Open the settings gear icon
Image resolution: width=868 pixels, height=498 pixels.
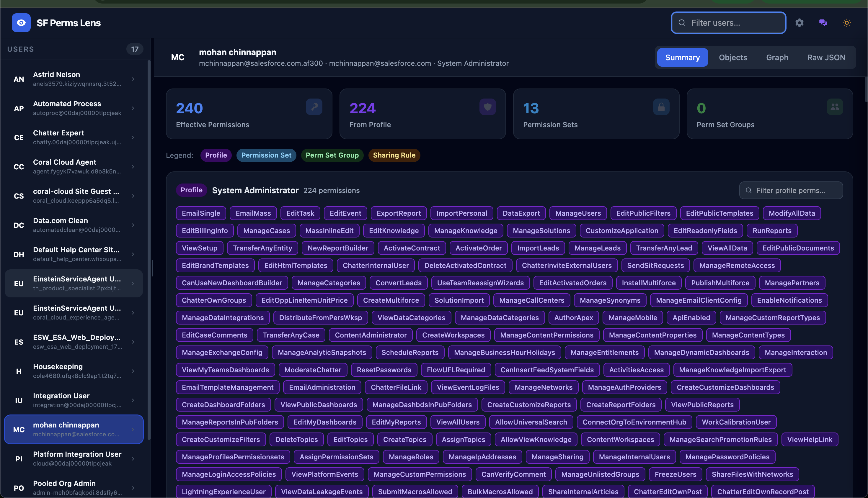(x=799, y=23)
